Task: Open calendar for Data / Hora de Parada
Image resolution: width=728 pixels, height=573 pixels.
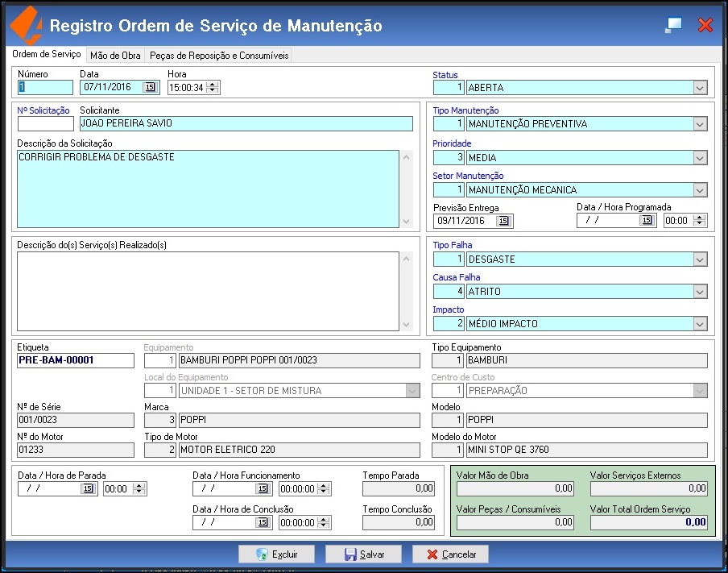Action: click(88, 488)
